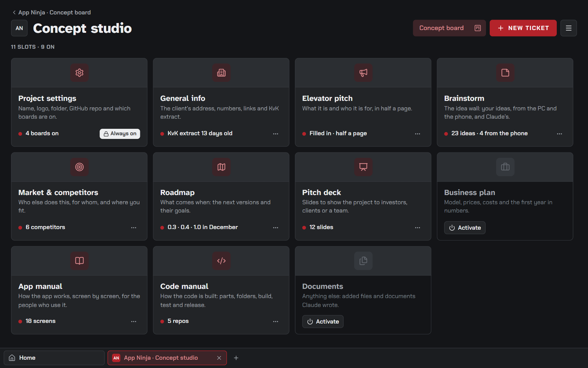Screen dimensions: 588x368
Task: Click the Elevator pitch megaphone icon
Action: [363, 73]
